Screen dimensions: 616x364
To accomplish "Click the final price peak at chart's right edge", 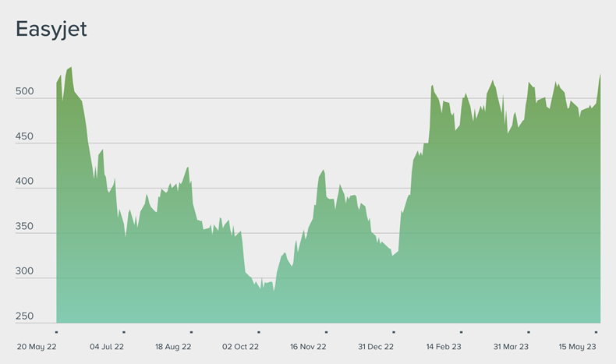I will tap(600, 75).
